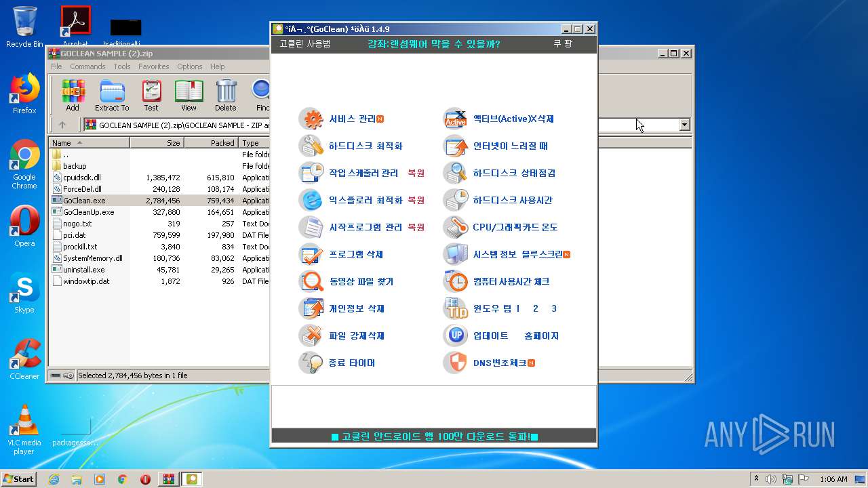Sort WinRAR list by Size column
Image resolution: width=868 pixels, height=488 pixels.
[x=157, y=142]
